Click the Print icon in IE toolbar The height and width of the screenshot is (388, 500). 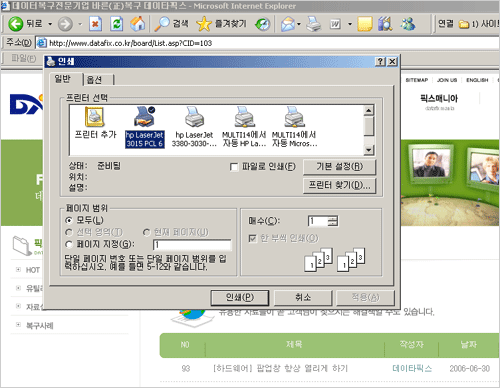pos(313,24)
